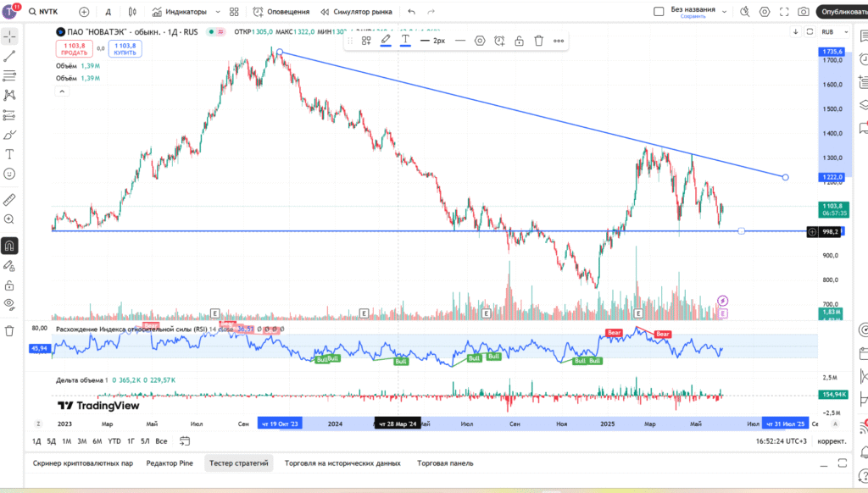The width and height of the screenshot is (868, 493).
Task: Toggle коррект. price adjustment
Action: 832,441
